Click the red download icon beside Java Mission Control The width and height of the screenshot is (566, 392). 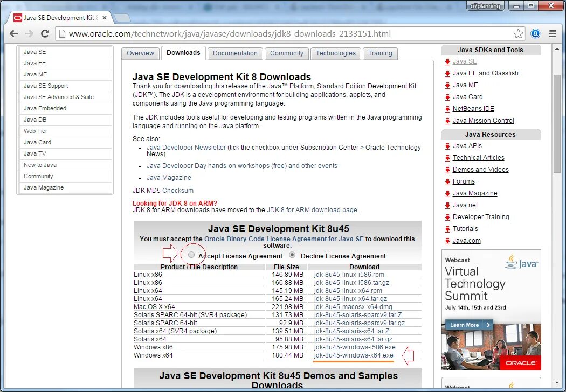tap(447, 121)
